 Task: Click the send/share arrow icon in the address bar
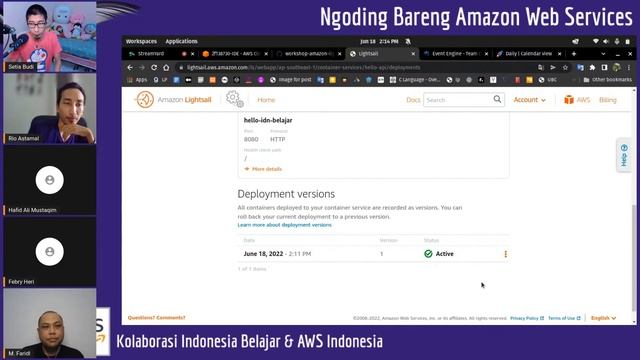[553, 67]
